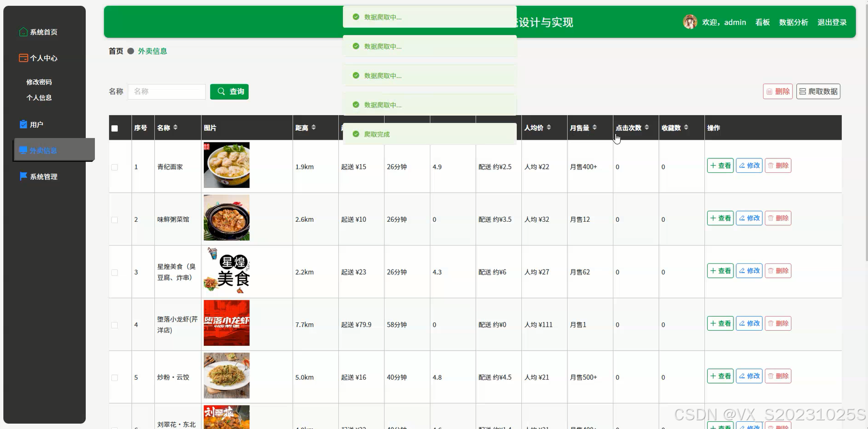The image size is (868, 429).
Task: Click 查看 for 炒粉・云饺 row
Action: click(x=720, y=376)
